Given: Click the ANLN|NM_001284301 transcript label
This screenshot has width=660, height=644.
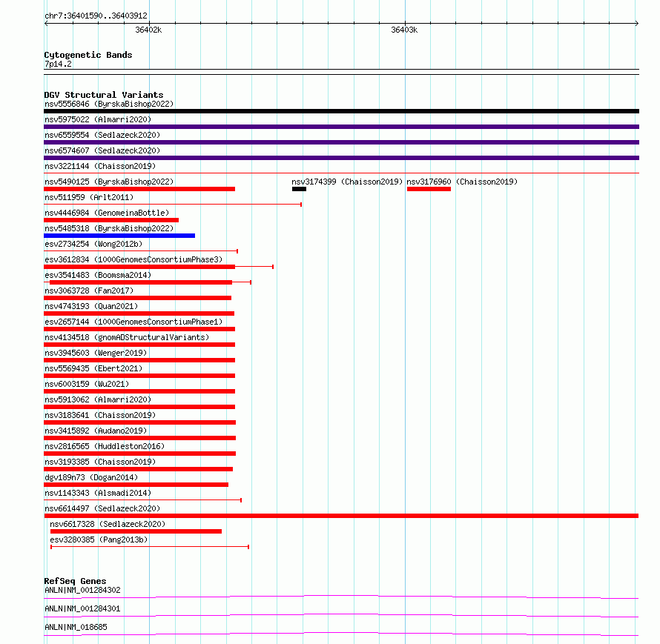Looking at the screenshot, I should coord(82,608).
